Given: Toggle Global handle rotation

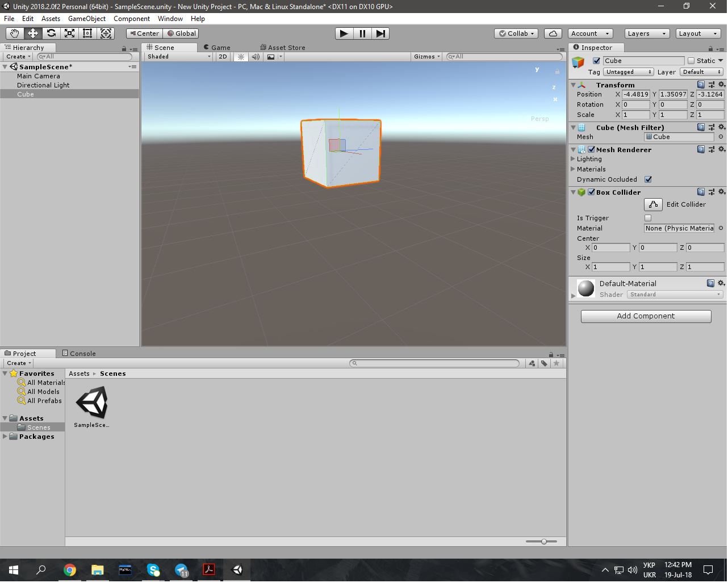Looking at the screenshot, I should (181, 33).
